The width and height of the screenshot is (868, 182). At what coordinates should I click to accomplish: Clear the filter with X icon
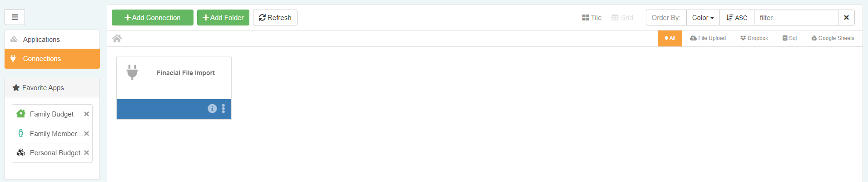[x=846, y=18]
